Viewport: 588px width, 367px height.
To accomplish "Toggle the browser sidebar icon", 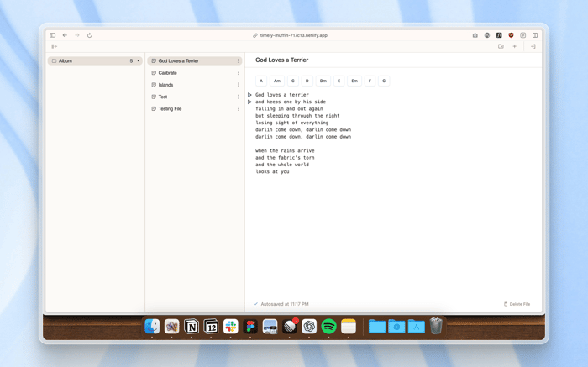I will click(x=52, y=35).
